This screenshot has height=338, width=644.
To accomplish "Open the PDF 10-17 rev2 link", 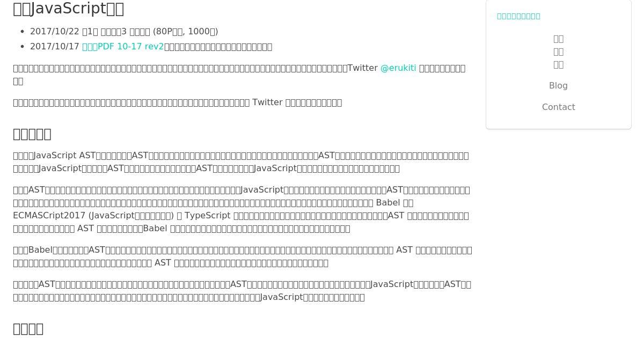I will (x=123, y=47).
